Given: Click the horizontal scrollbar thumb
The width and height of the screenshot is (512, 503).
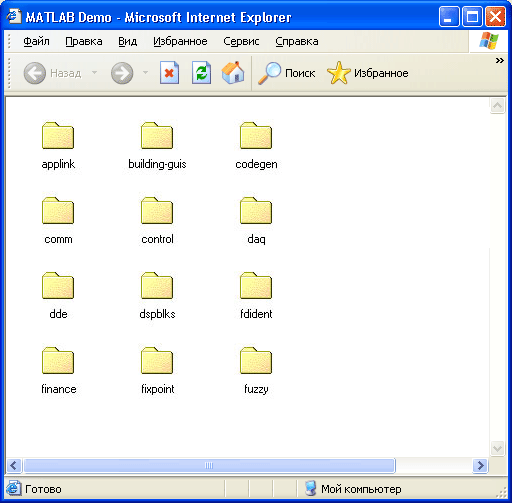Looking at the screenshot, I should click(209, 465).
